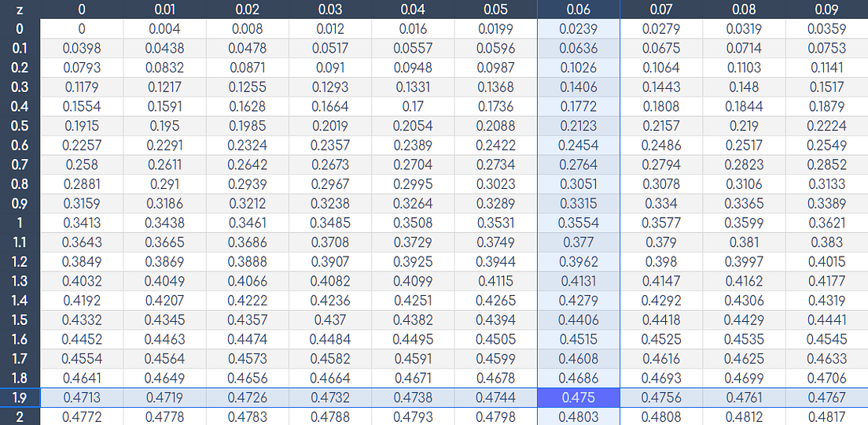Click the 0.0636 cell
This screenshot has width=868, height=425.
(x=579, y=48)
